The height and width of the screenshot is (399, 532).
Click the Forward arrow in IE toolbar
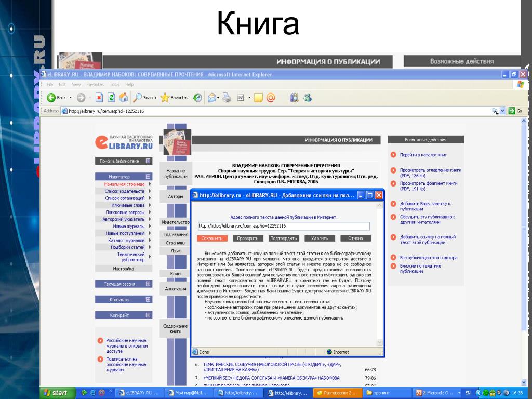[x=81, y=98]
